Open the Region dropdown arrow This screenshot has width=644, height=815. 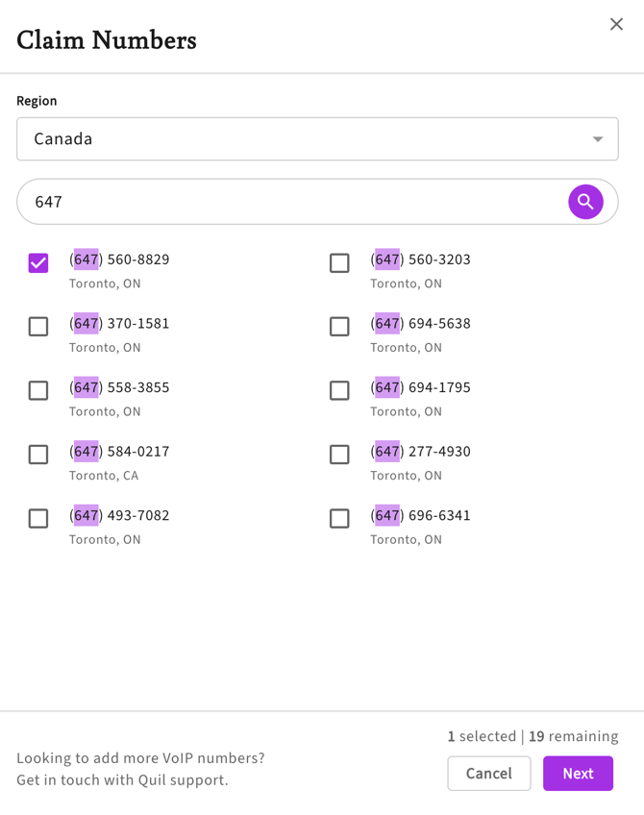(597, 139)
